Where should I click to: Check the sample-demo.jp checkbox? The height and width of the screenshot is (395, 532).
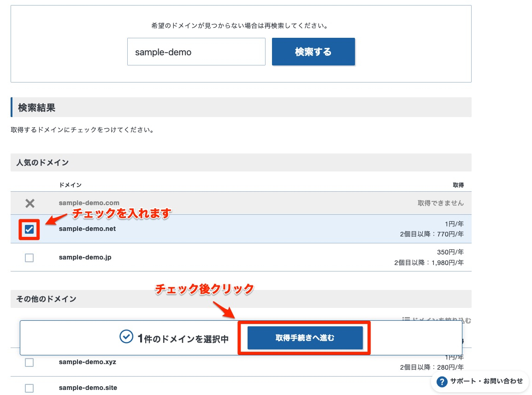click(29, 258)
